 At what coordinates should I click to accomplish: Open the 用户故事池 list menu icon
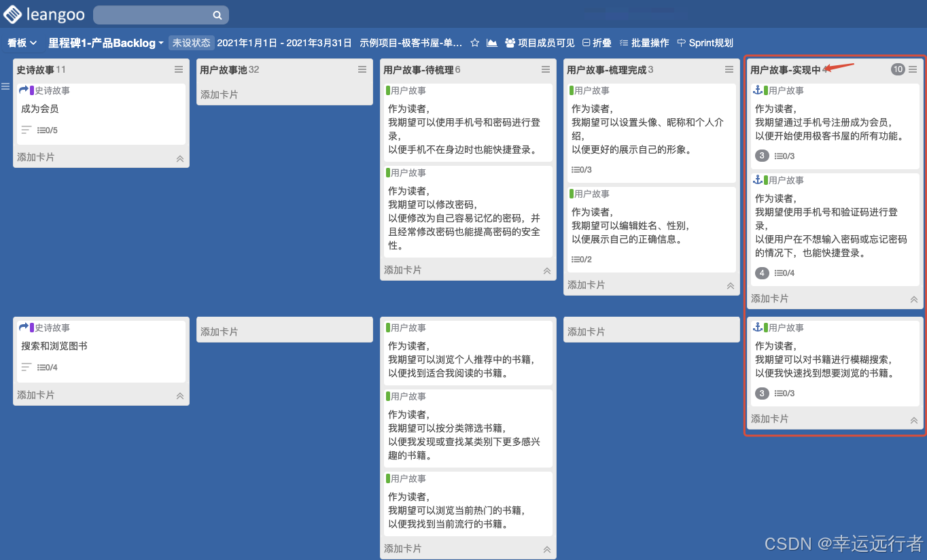[x=362, y=69]
